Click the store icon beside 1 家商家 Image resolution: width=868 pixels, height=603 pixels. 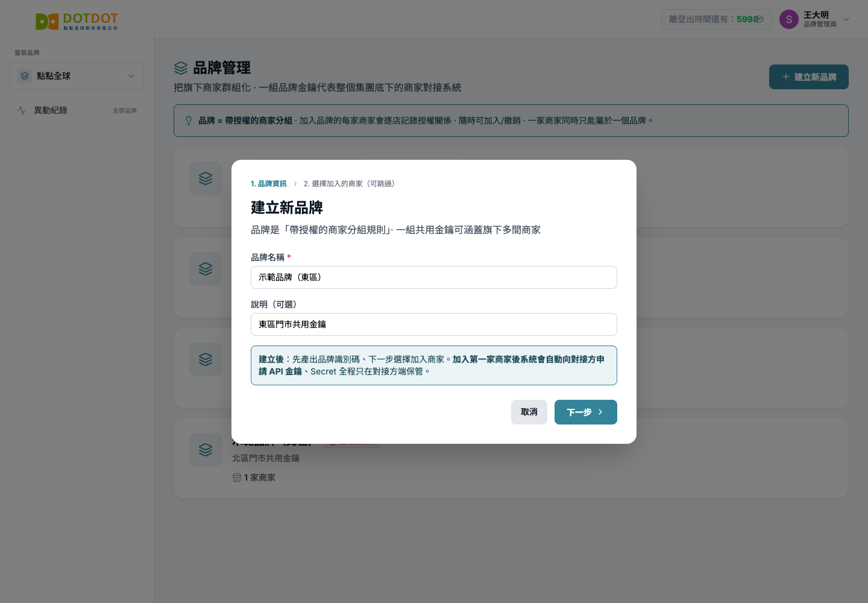[x=237, y=478]
